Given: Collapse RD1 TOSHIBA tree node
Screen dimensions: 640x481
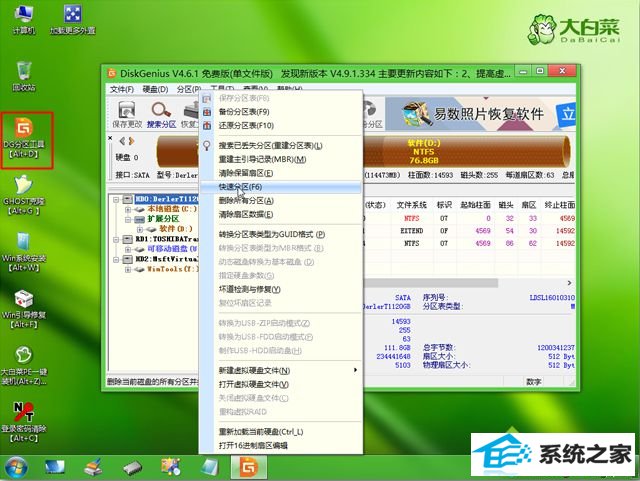Looking at the screenshot, I should click(116, 239).
